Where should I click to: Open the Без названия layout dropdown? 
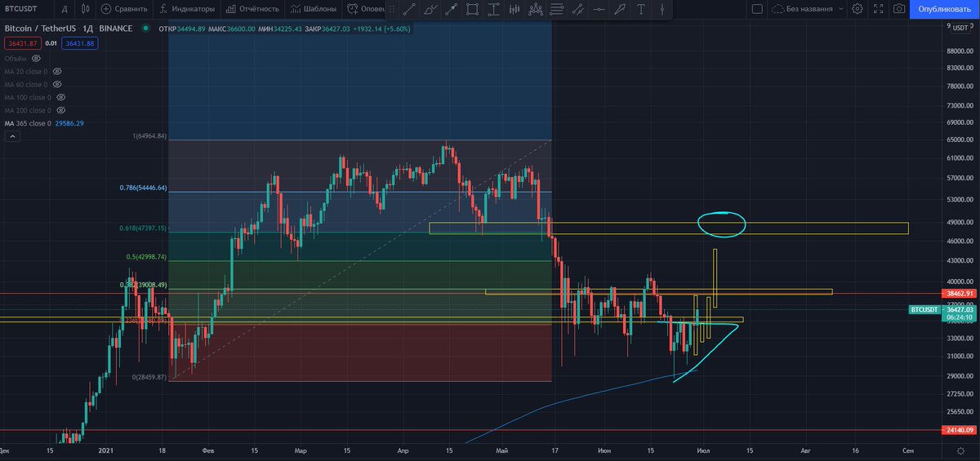(808, 9)
